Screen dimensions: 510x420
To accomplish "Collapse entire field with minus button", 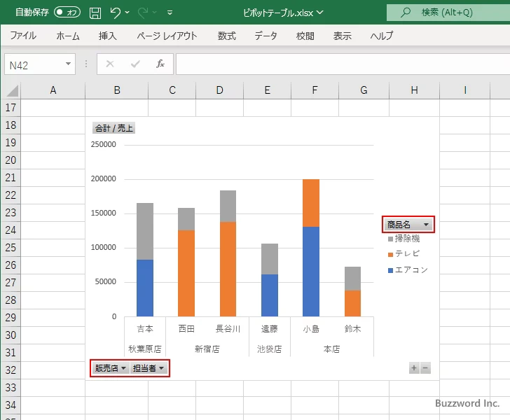I will pyautogui.click(x=425, y=368).
